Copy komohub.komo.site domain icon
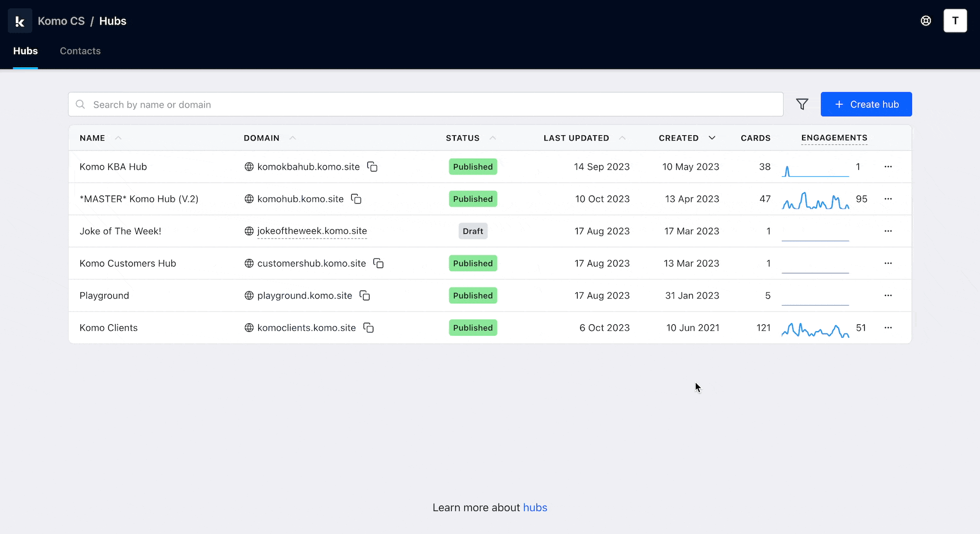980x534 pixels. [x=356, y=199]
